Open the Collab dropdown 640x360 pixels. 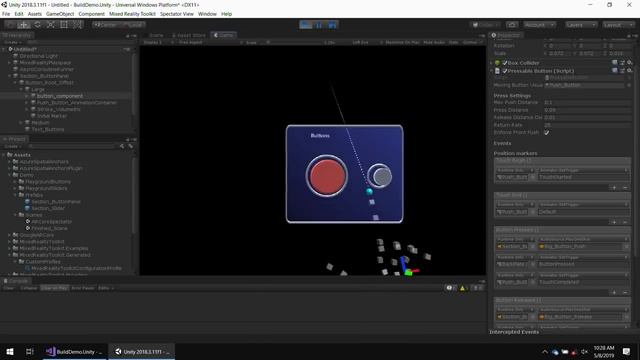pyautogui.click(x=486, y=25)
